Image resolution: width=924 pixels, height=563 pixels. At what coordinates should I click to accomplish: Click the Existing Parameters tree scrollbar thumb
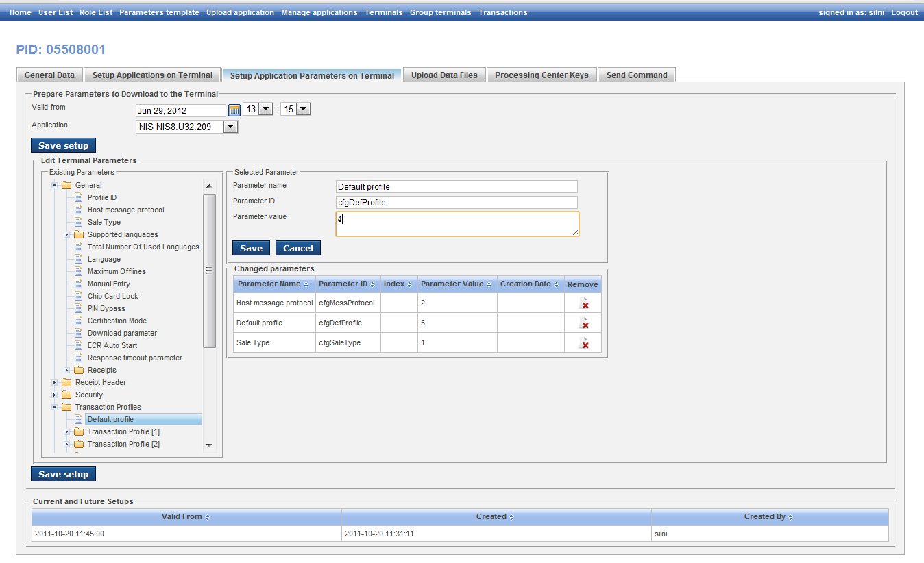[209, 271]
